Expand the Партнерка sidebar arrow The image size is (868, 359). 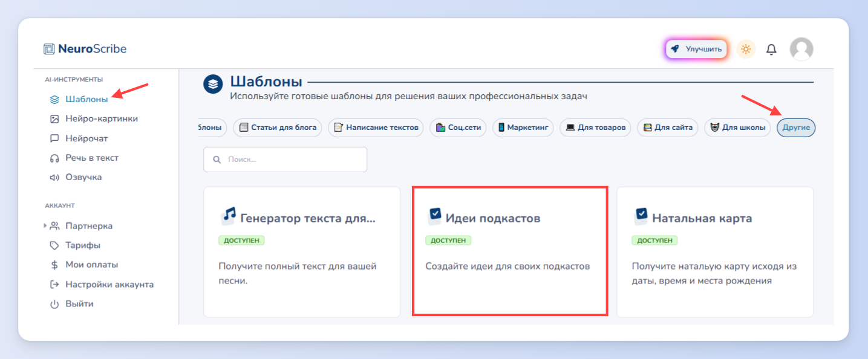[45, 226]
